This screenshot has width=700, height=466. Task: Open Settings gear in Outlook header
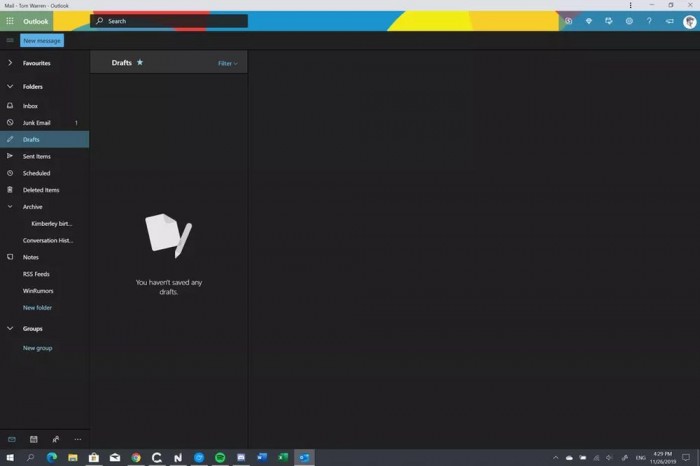coord(629,21)
